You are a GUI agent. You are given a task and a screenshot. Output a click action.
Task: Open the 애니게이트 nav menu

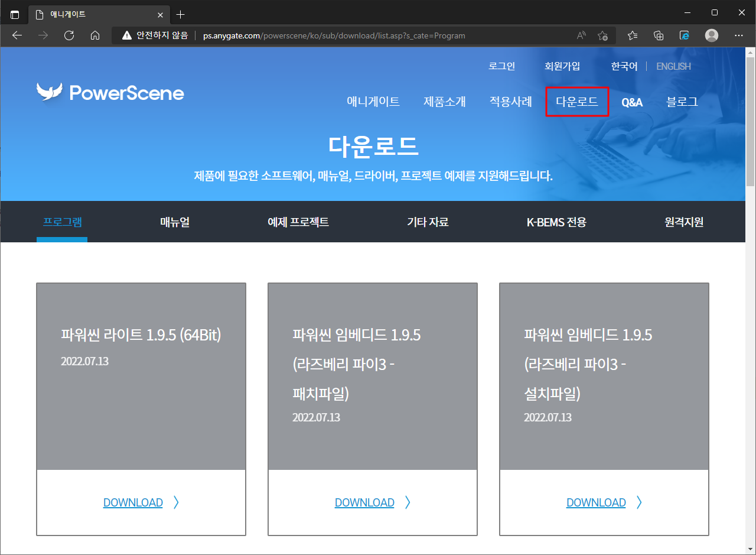tap(373, 102)
